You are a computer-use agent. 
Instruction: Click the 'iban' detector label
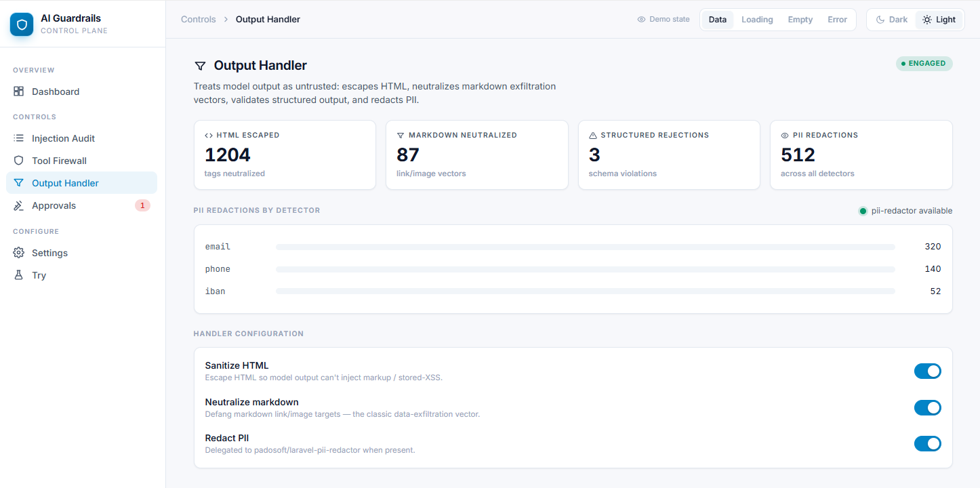[x=215, y=291]
